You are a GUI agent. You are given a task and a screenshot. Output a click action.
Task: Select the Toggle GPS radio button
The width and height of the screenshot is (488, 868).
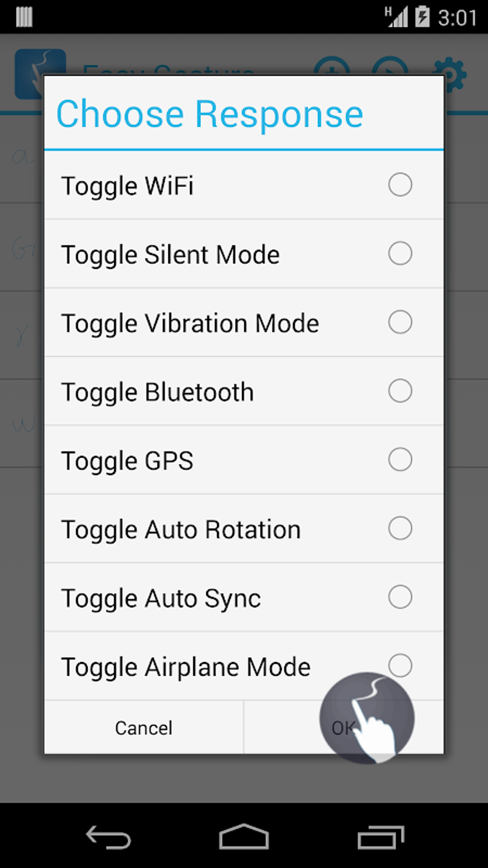tap(400, 460)
